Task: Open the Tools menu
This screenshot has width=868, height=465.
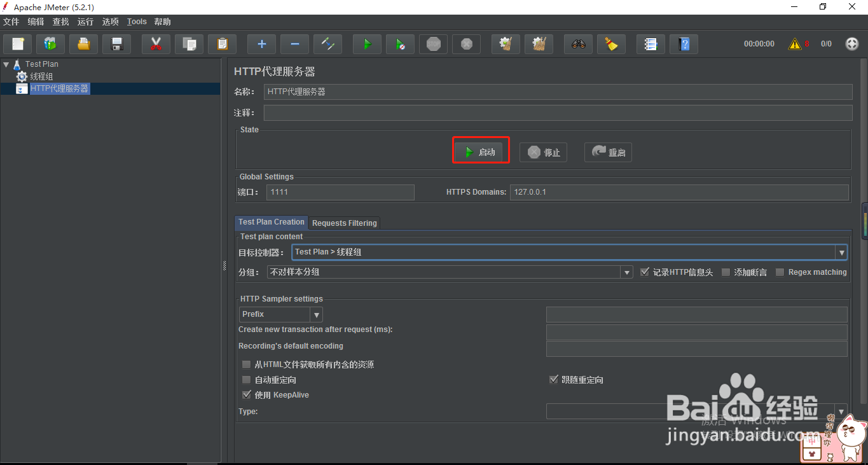Action: pos(137,22)
